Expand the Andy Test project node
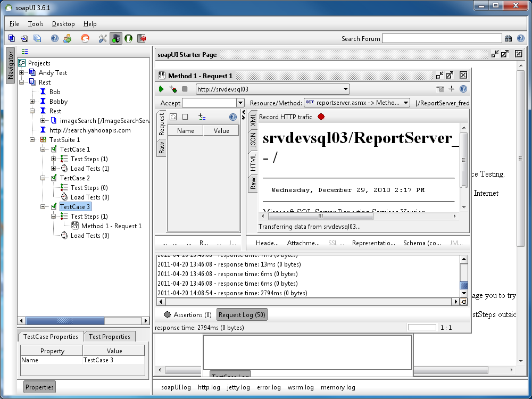Viewport: 532px width, 399px height. [22, 73]
